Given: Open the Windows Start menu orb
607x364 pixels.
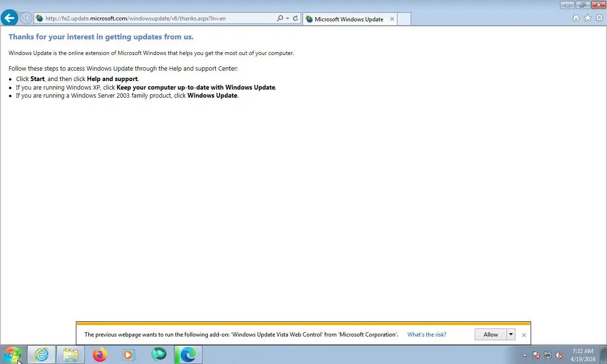Looking at the screenshot, I should (x=12, y=355).
